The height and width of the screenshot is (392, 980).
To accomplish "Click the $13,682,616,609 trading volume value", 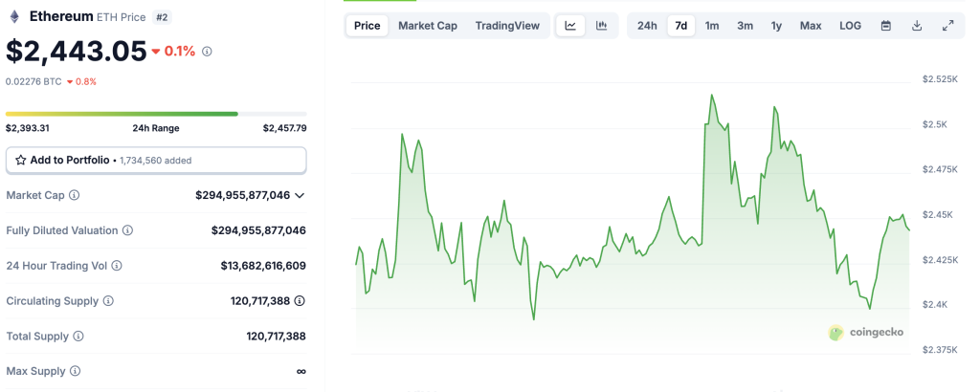I will pos(263,266).
